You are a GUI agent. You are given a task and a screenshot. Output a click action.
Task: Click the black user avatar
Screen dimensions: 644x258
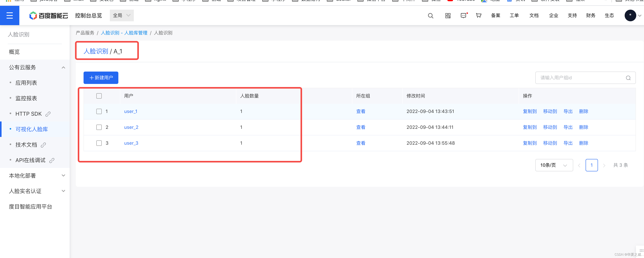pyautogui.click(x=630, y=15)
